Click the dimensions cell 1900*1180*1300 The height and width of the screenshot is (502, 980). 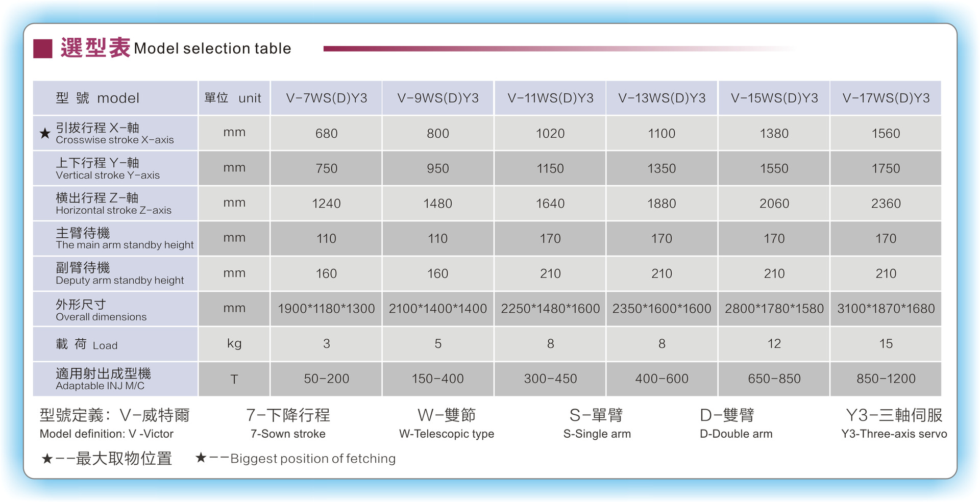[327, 309]
